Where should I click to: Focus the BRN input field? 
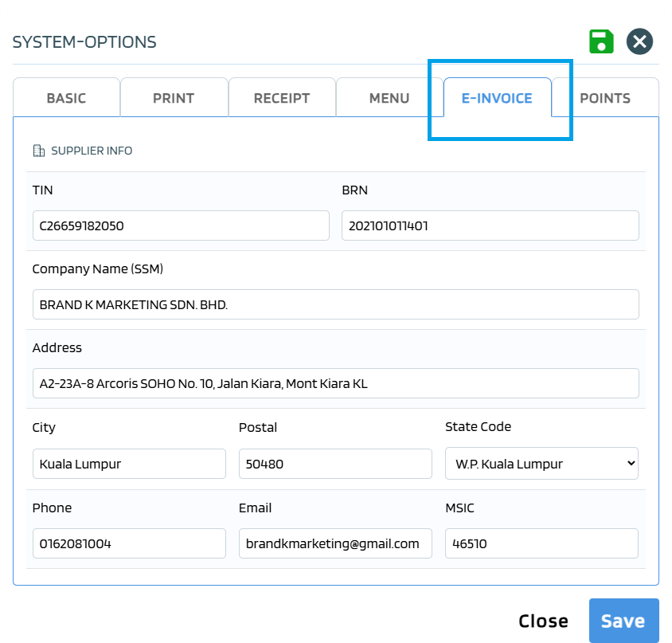(490, 225)
